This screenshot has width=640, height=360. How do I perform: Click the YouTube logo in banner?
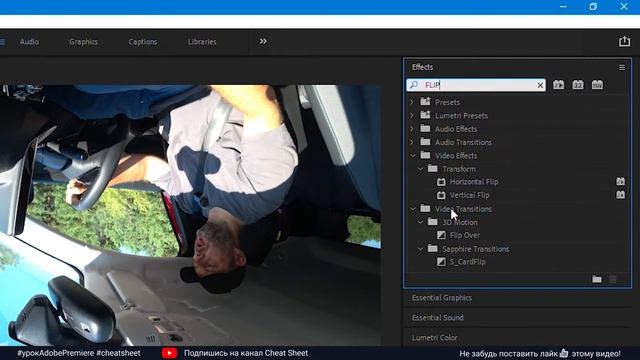pyautogui.click(x=169, y=353)
